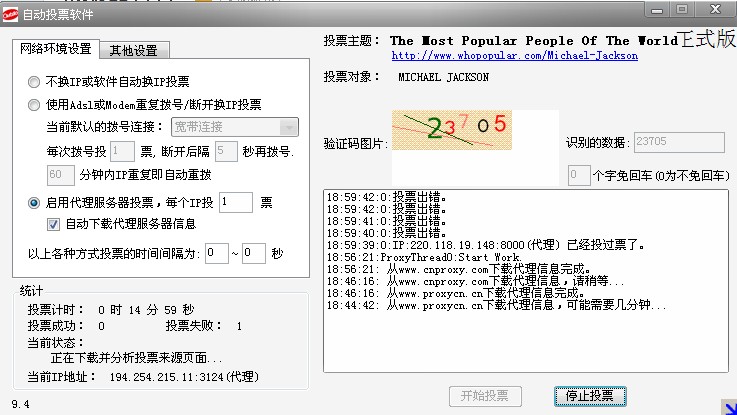Click the 每个IP投 votes input field
Screen dimensions: 737x415
[x=236, y=202]
